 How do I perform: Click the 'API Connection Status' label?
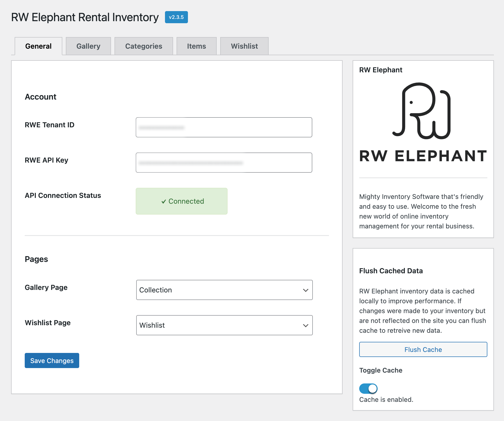[63, 195]
